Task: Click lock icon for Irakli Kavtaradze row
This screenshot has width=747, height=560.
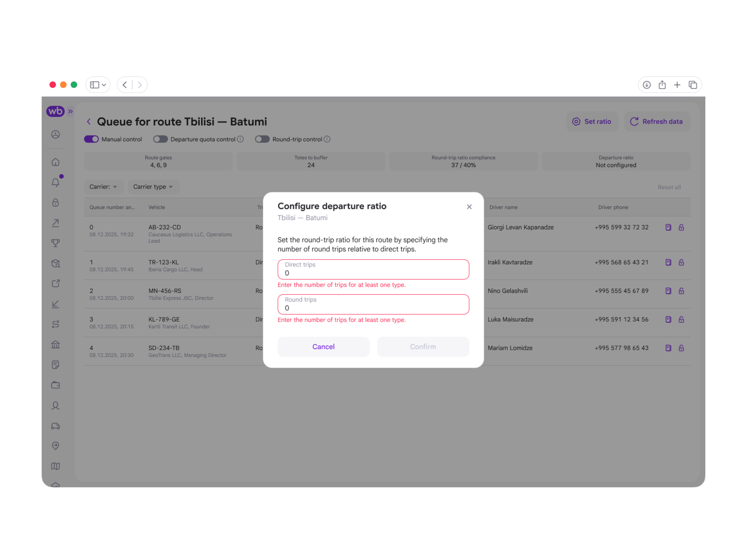Action: click(x=681, y=262)
